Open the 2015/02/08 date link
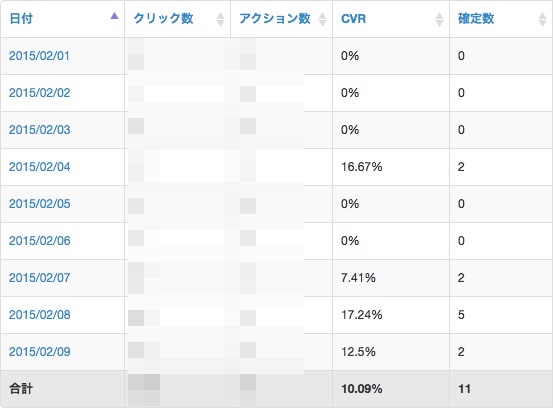The height and width of the screenshot is (408, 553). (40, 315)
